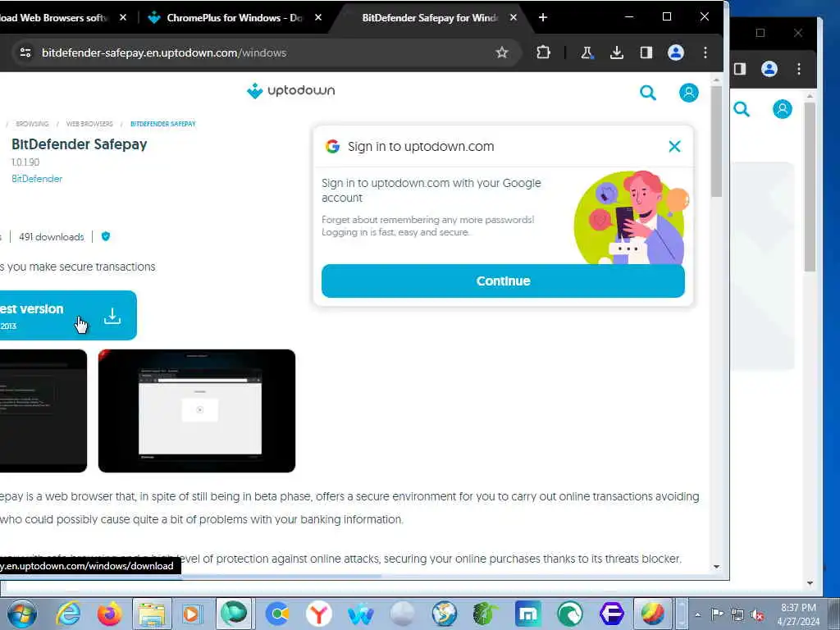Open the clock showing 8:37 PM
The width and height of the screenshot is (840, 630).
coord(798,614)
